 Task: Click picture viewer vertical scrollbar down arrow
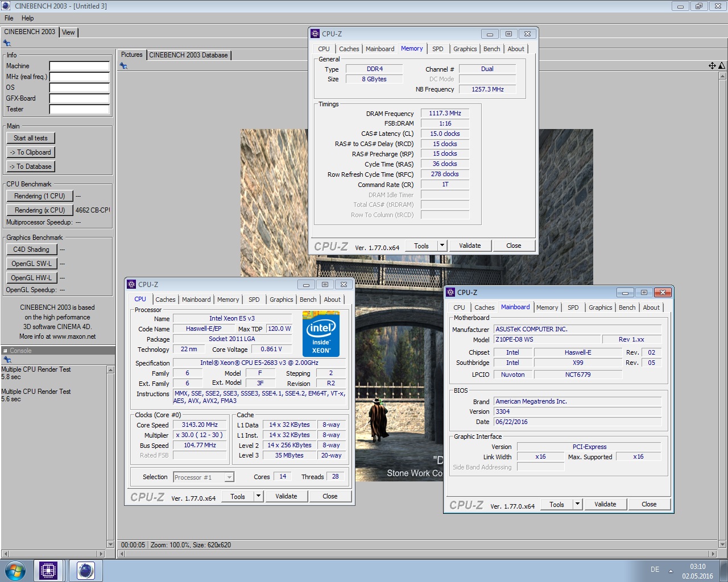tap(722, 544)
